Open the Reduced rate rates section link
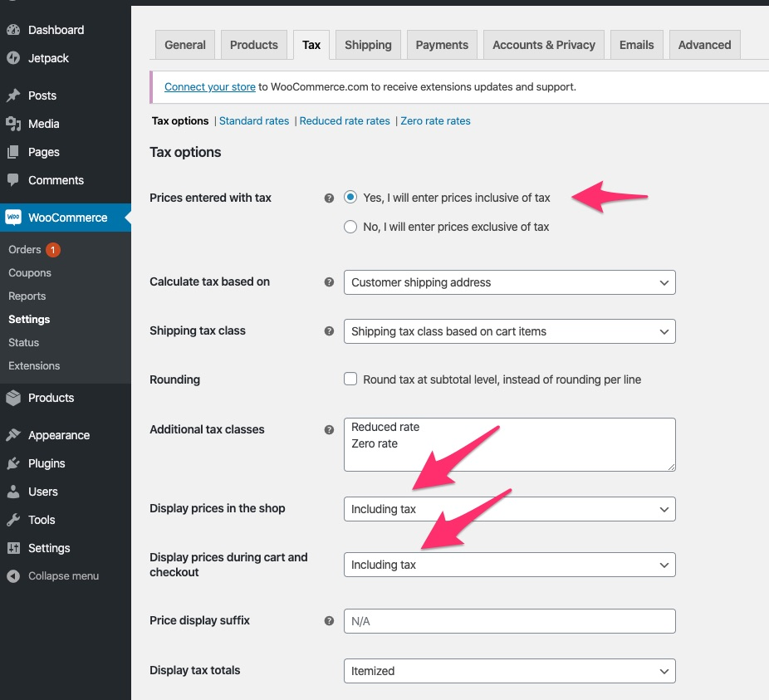Viewport: 769px width, 700px height. point(345,120)
